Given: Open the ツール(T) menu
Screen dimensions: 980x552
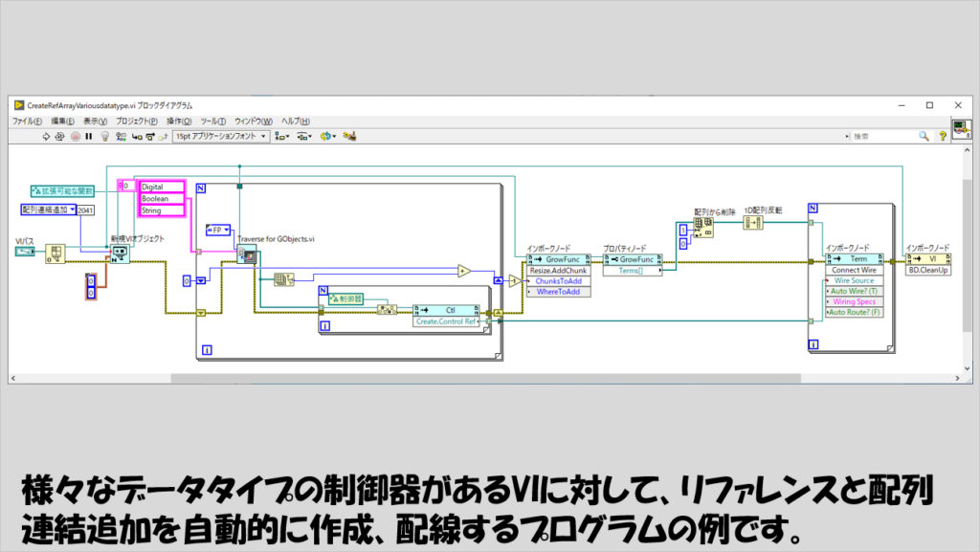Looking at the screenshot, I should 212,121.
